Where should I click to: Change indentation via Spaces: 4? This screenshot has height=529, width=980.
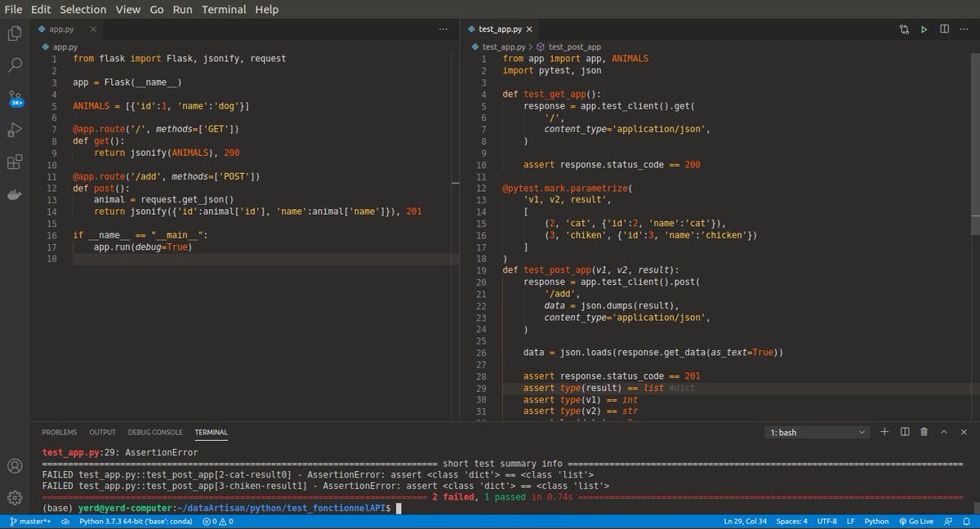click(x=792, y=521)
